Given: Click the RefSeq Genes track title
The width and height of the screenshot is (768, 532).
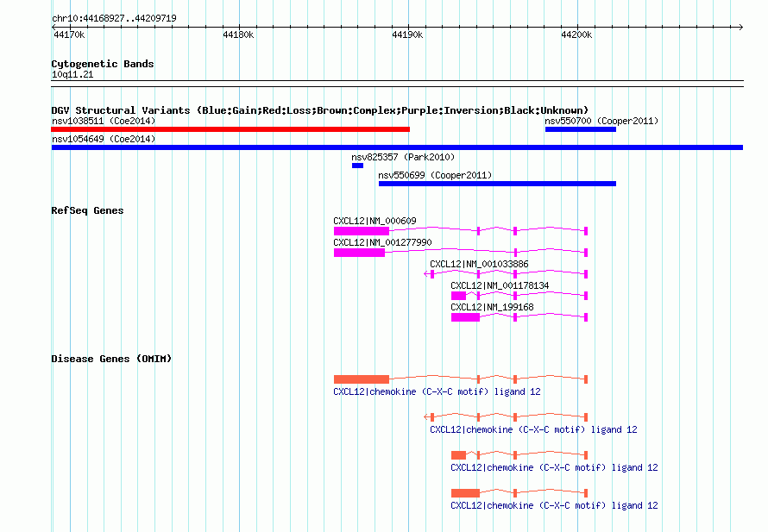Looking at the screenshot, I should pyautogui.click(x=87, y=210).
